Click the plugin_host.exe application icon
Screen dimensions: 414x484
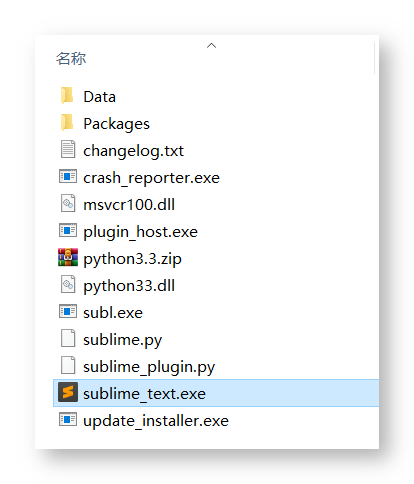pyautogui.click(x=68, y=231)
